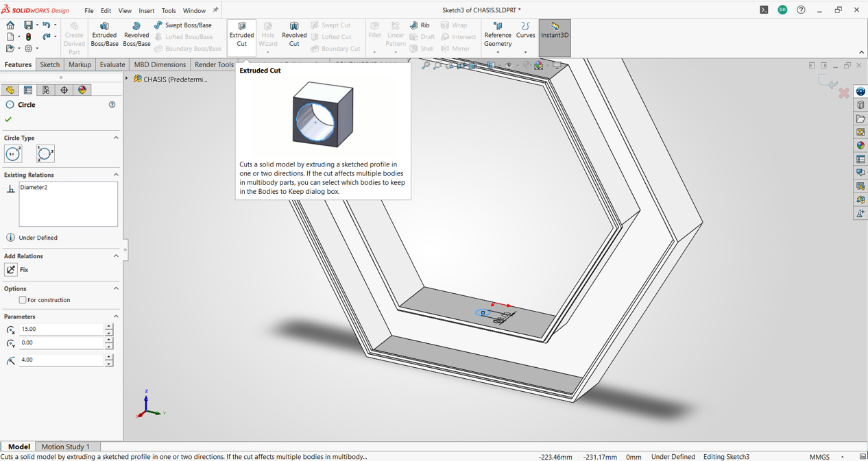The height and width of the screenshot is (461, 868).
Task: Select center-radius Circle type
Action: (13, 153)
